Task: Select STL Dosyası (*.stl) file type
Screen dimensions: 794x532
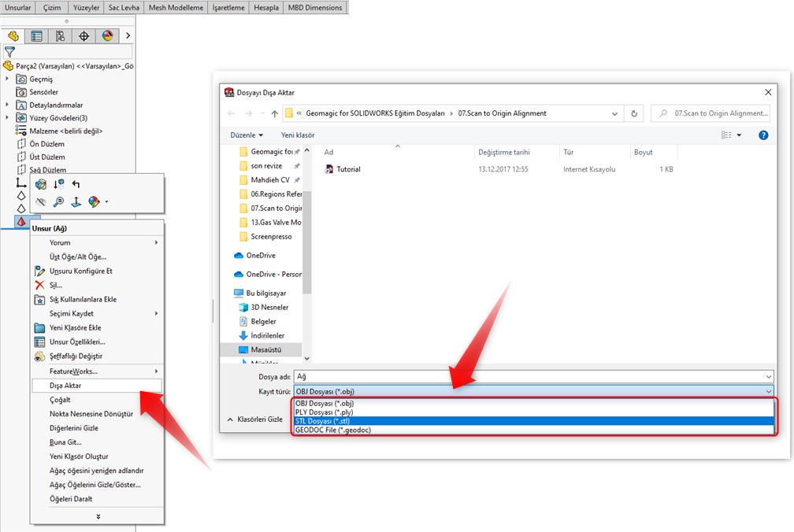Action: point(534,421)
